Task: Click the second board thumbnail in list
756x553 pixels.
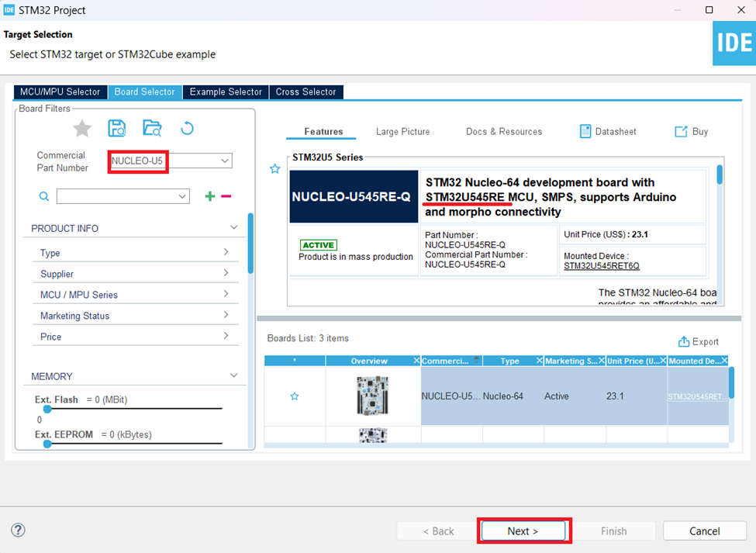Action: click(x=373, y=435)
